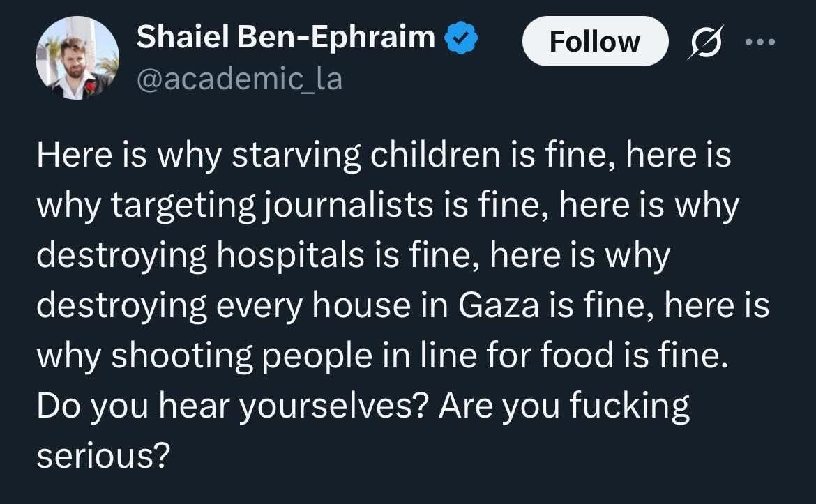This screenshot has height=504, width=816.
Task: Open Shaiel Ben-Ephraim's profile picture
Action: click(77, 58)
